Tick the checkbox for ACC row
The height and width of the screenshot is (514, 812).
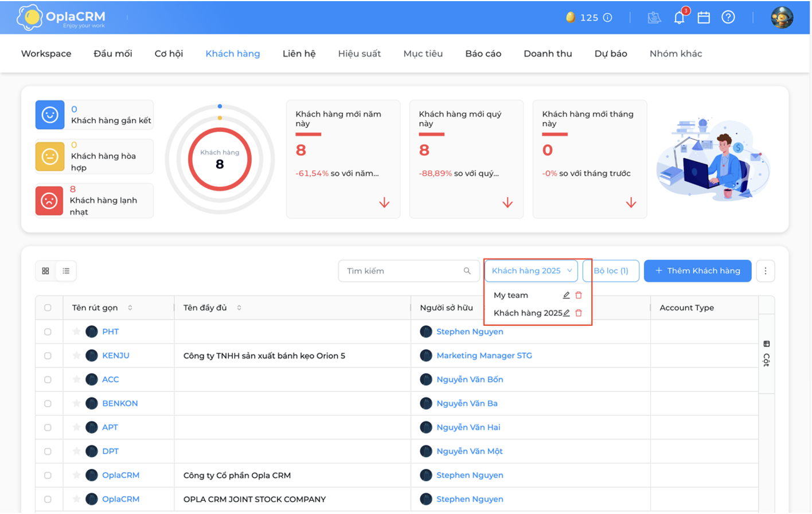click(48, 380)
